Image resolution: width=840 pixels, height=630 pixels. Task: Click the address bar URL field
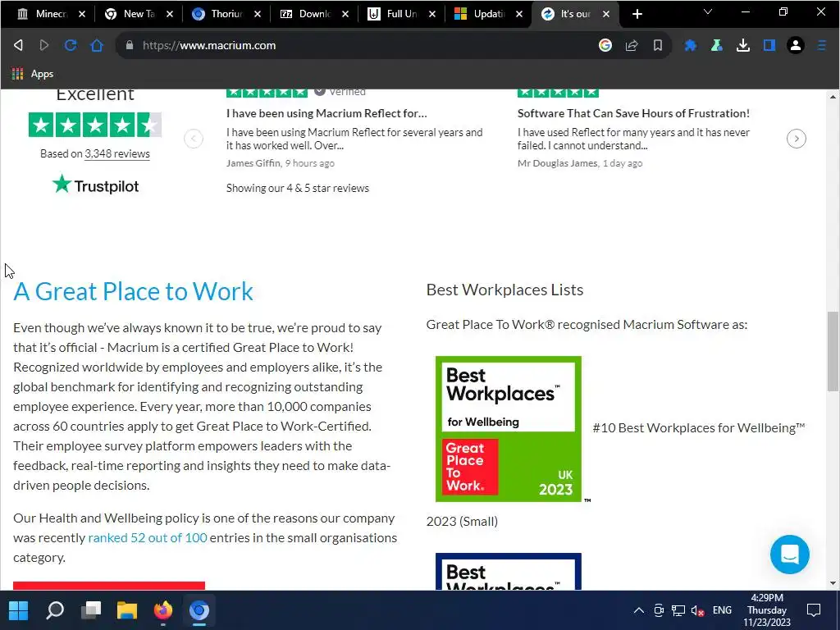pos(364,46)
